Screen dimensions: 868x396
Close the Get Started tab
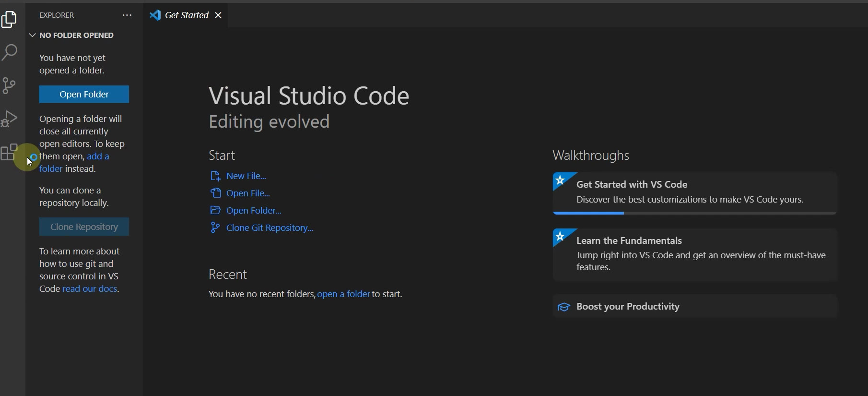click(x=218, y=15)
